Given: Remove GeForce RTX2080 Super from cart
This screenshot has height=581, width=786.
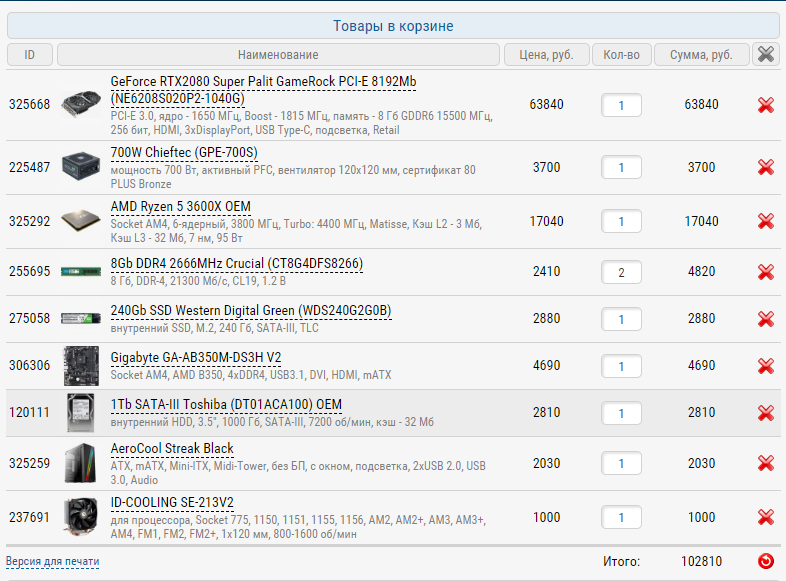Looking at the screenshot, I should [x=765, y=105].
